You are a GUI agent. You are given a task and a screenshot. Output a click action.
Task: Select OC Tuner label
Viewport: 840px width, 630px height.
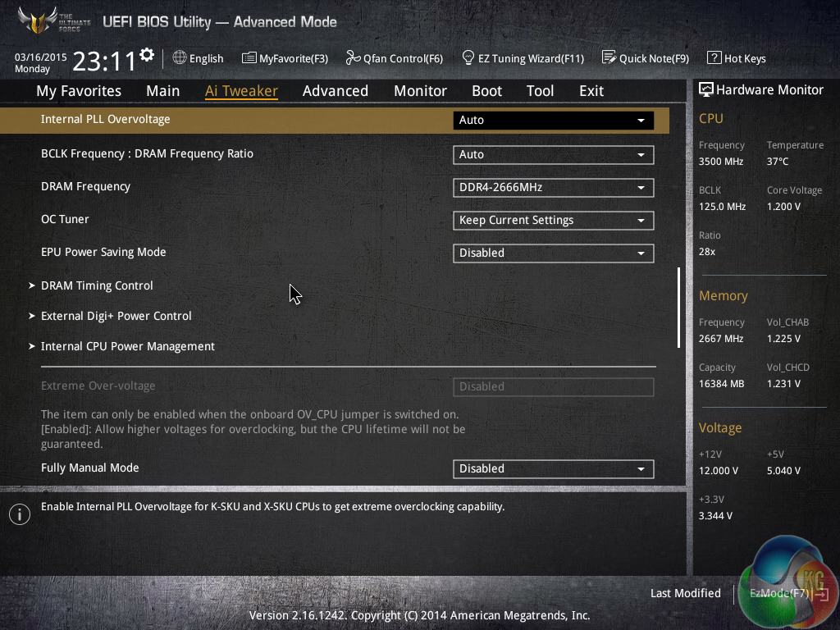click(65, 219)
